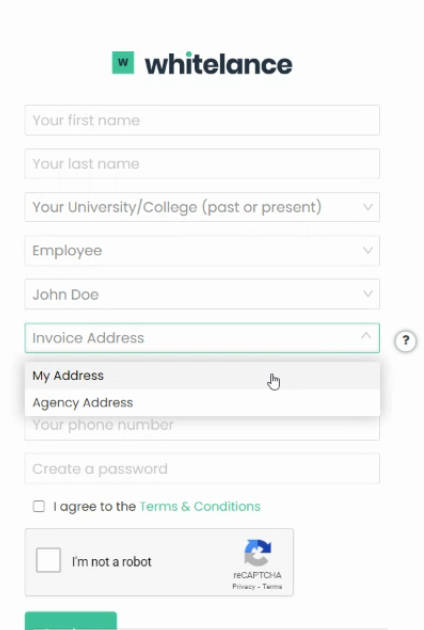This screenshot has height=630, width=424.
Task: Click the reCAPTCHA logo icon
Action: (258, 553)
